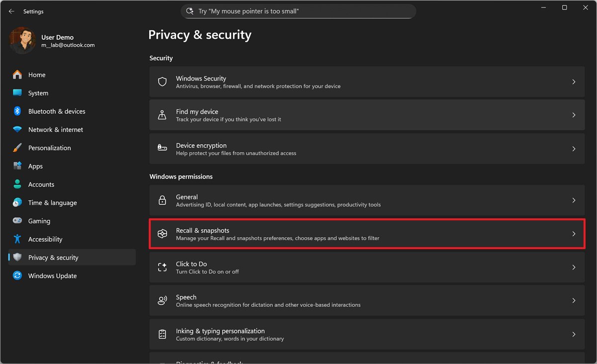This screenshot has width=597, height=364.
Task: Open Windows Update from the sidebar
Action: pyautogui.click(x=52, y=276)
